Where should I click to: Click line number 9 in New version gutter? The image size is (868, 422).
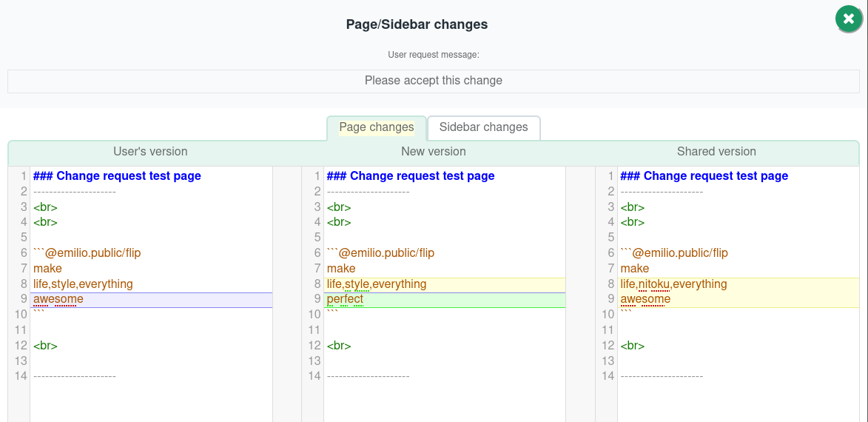click(317, 299)
